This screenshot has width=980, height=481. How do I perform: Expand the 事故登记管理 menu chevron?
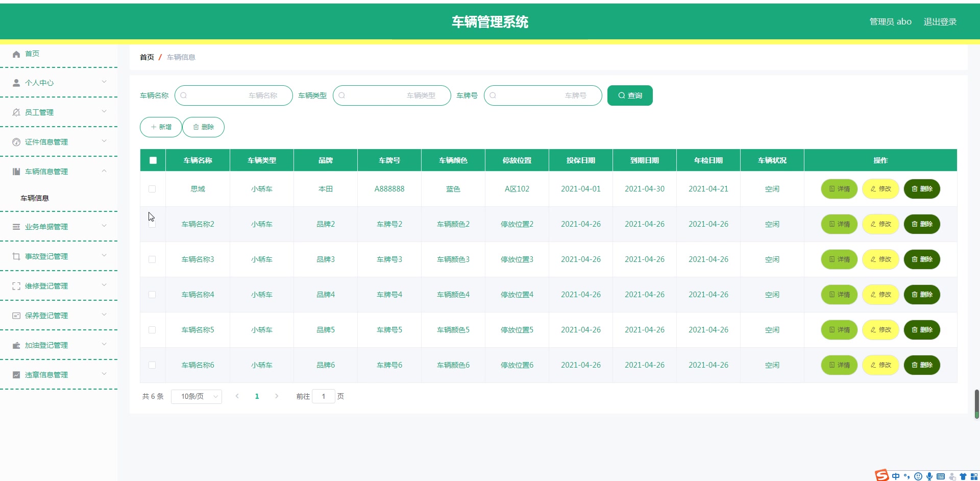coord(104,255)
